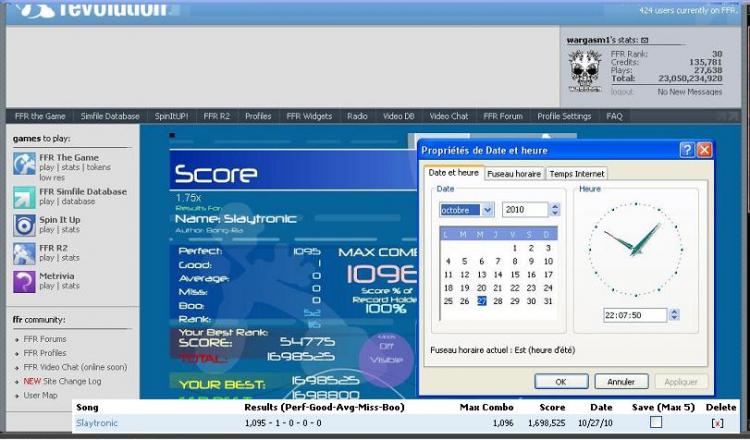Click the FFR The Game icon
The width and height of the screenshot is (750, 440).
coord(24,163)
